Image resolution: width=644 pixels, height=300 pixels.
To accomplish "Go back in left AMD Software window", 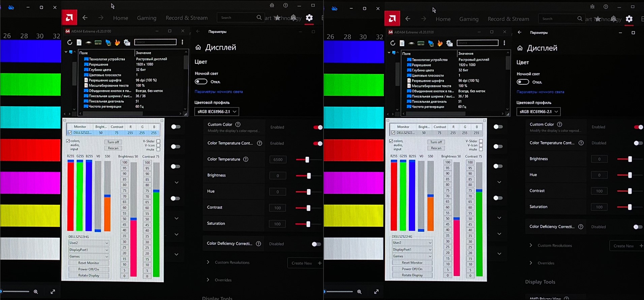I will (x=85, y=18).
